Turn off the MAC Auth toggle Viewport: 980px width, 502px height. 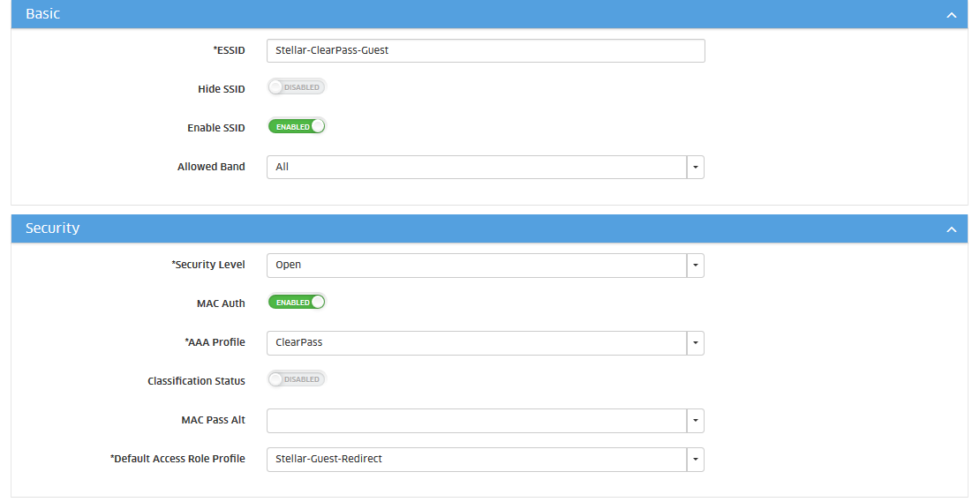(x=297, y=302)
